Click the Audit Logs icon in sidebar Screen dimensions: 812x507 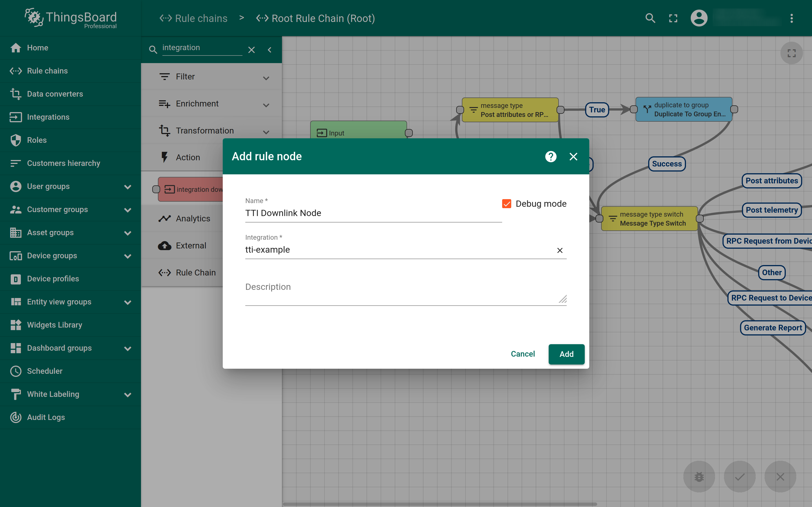(x=15, y=417)
